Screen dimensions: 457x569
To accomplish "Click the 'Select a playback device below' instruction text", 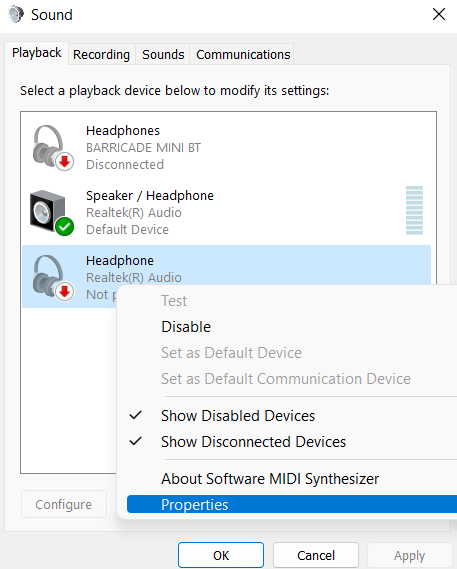I will [175, 90].
